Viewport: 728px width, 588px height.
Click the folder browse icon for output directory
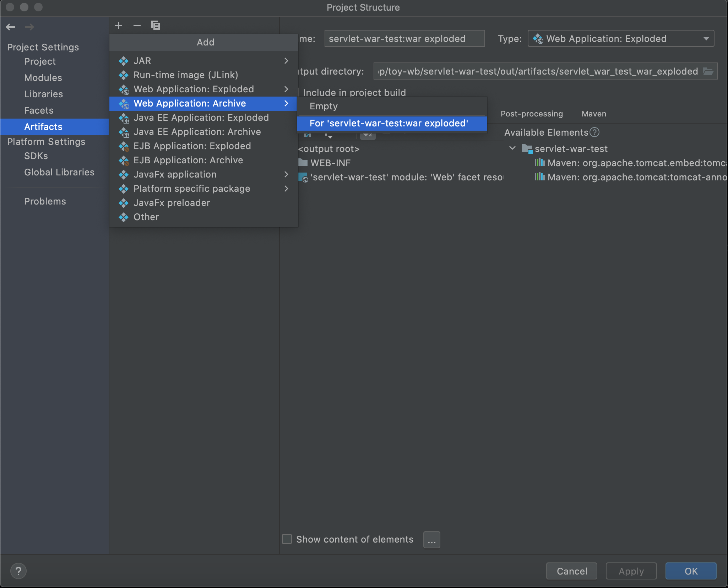click(708, 71)
